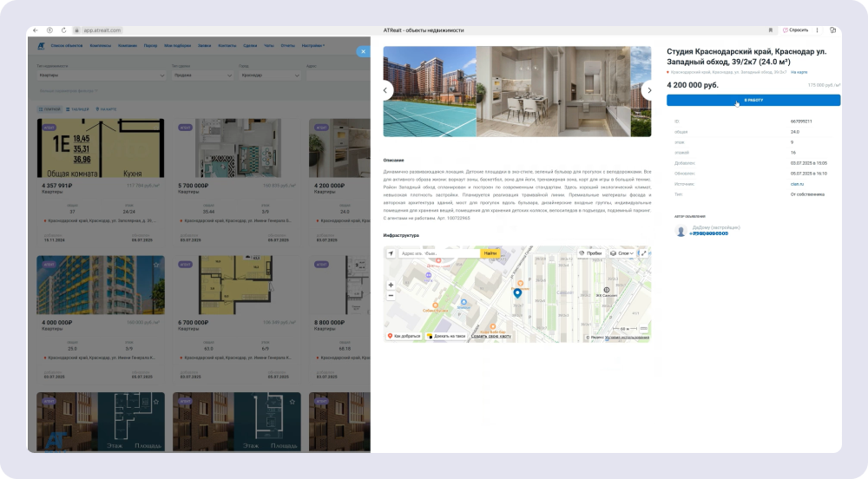Viewport: 868px width, 479px height.
Task: Click the blue location pin on the map
Action: pos(517,293)
